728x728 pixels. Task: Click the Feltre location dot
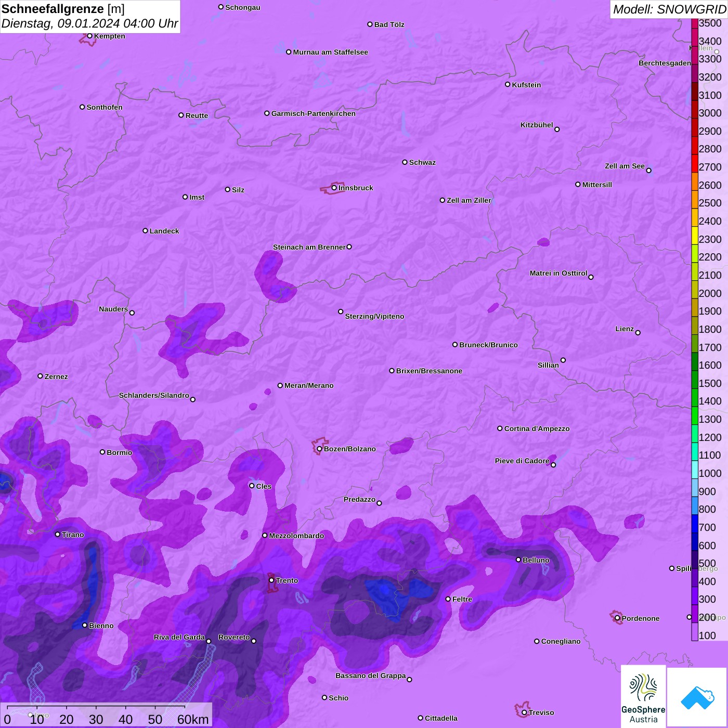(448, 599)
